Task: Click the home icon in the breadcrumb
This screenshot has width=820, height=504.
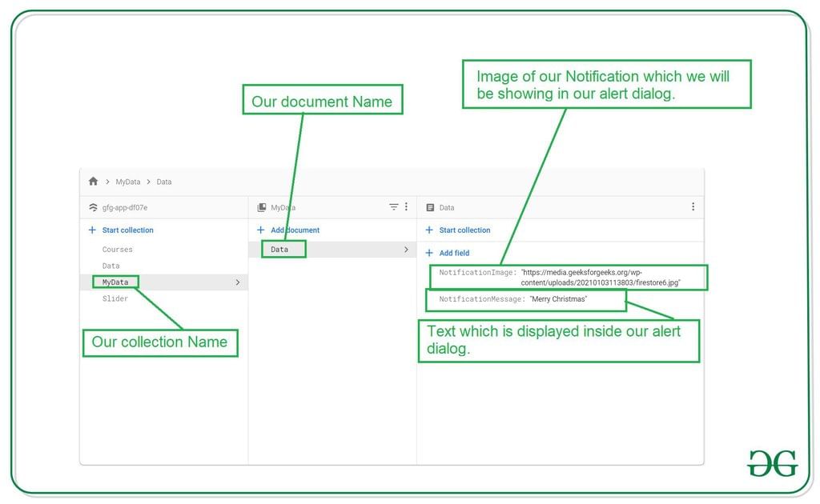Action: click(93, 182)
